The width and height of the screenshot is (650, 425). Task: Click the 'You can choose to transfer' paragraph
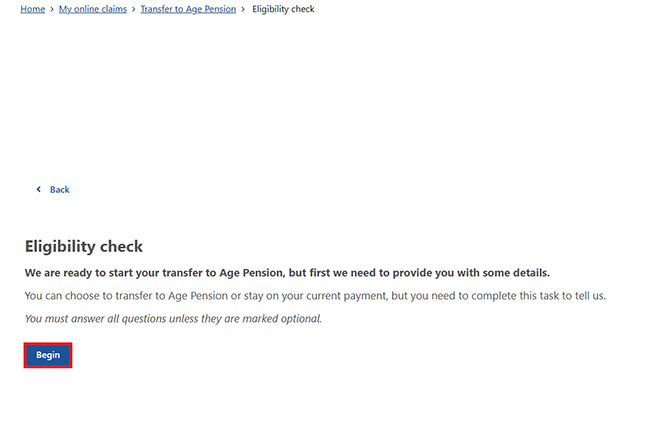click(314, 296)
